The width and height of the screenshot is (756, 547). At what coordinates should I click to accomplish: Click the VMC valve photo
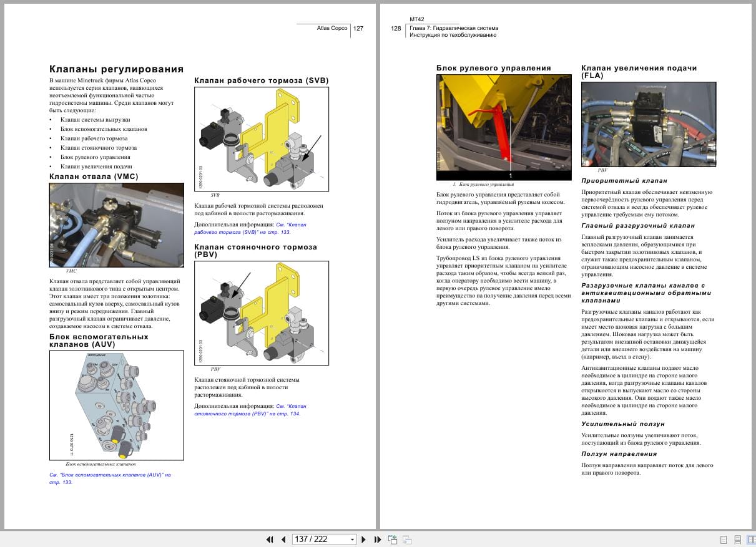(116, 225)
